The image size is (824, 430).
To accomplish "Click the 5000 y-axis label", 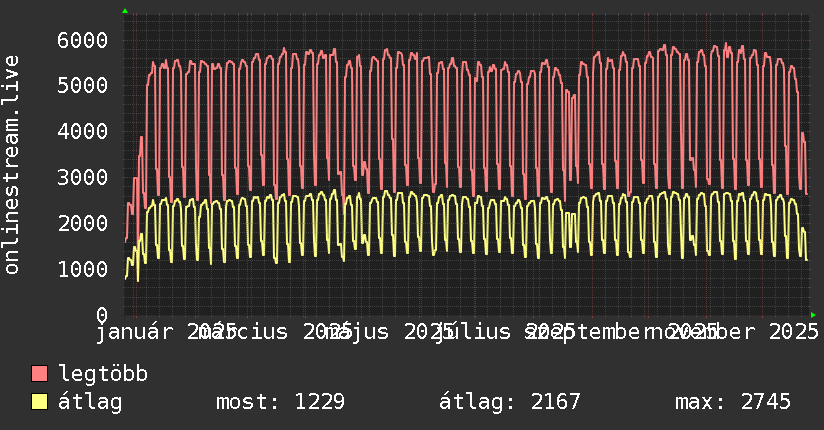I will (x=83, y=86).
